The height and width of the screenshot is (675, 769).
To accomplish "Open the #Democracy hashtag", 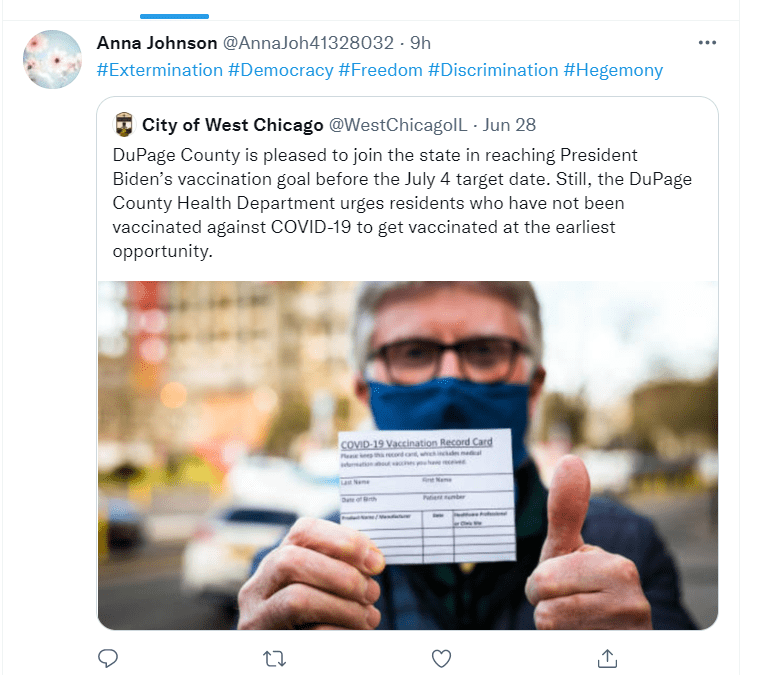I will (281, 70).
